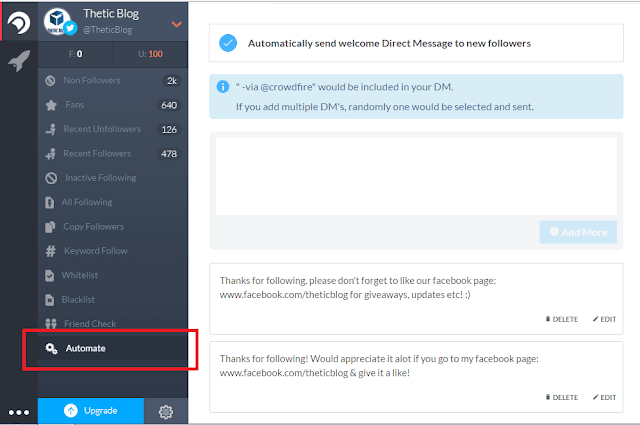Click the U: 100 unfollow counter

150,54
